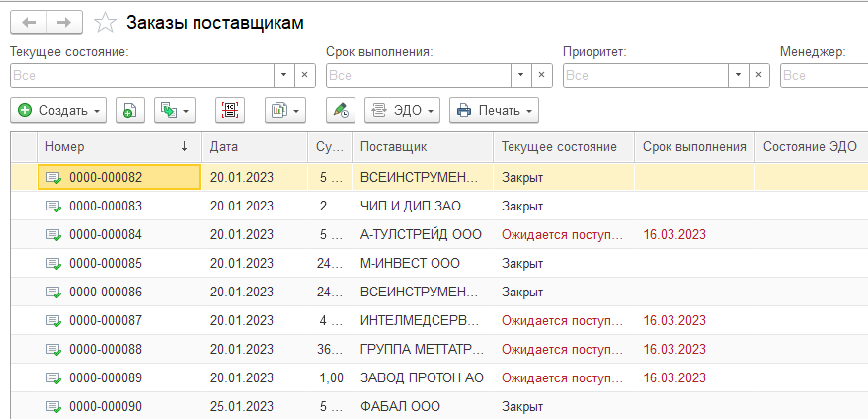Image resolution: width=868 pixels, height=419 pixels.
Task: Click 16.03.2023 deadline for order 0000-000084
Action: 674,234
